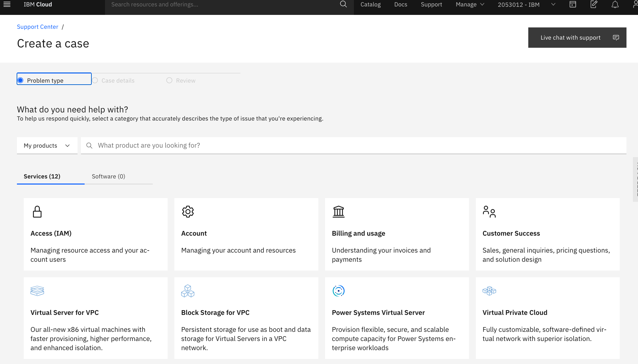
Task: Click the Virtual Private Cloud icon
Action: [x=489, y=291]
